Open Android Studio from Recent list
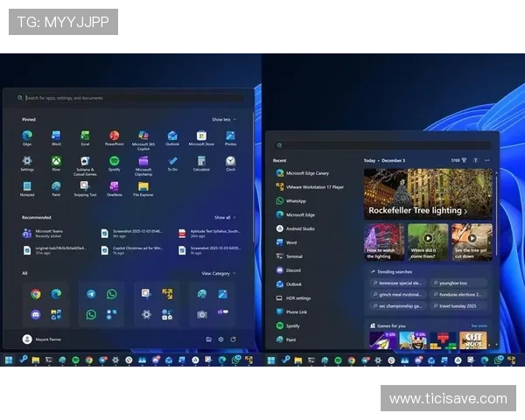The image size is (525, 420). click(296, 228)
